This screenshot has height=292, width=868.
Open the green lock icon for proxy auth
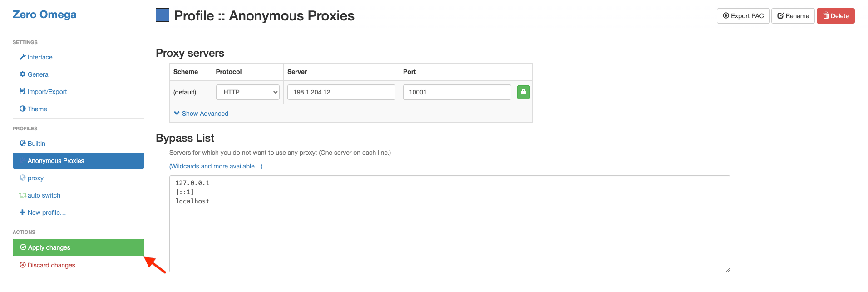523,92
